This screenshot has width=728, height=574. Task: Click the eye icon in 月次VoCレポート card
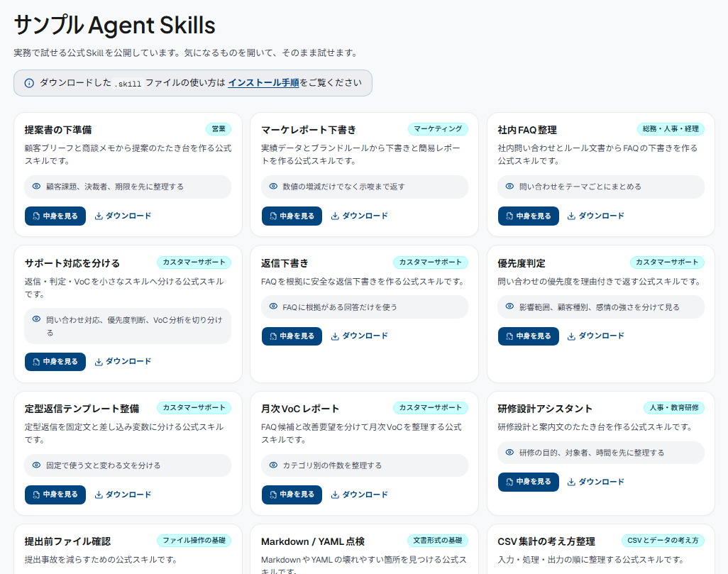[x=273, y=465]
